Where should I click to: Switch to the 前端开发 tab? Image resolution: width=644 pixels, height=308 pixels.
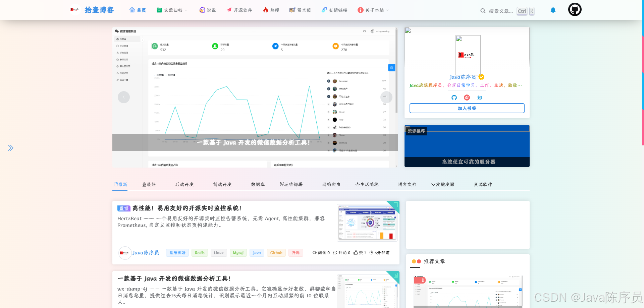pyautogui.click(x=222, y=184)
